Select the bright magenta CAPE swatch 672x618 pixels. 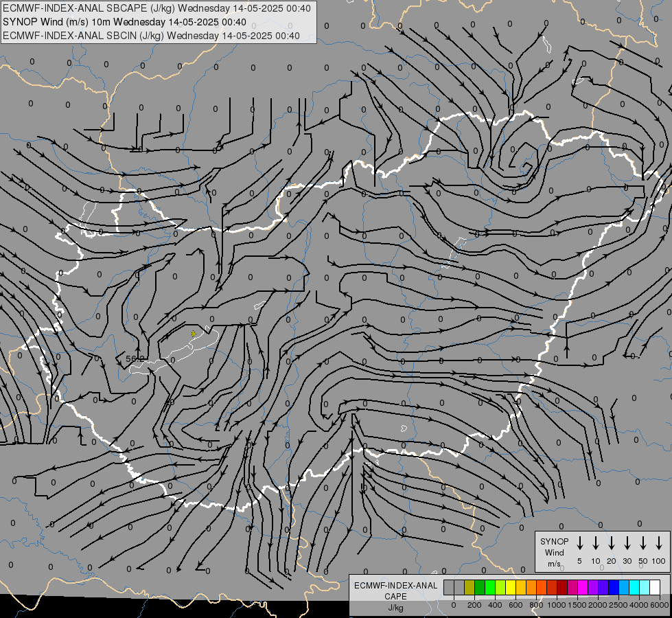(x=583, y=587)
